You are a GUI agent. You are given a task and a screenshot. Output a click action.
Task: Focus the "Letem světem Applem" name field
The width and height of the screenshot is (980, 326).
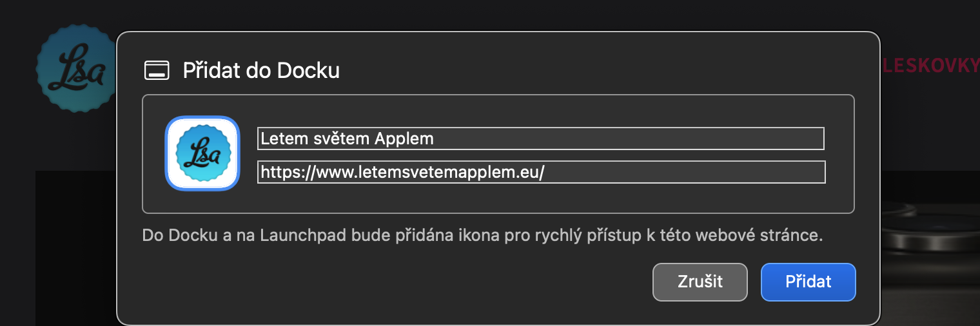pyautogui.click(x=540, y=139)
